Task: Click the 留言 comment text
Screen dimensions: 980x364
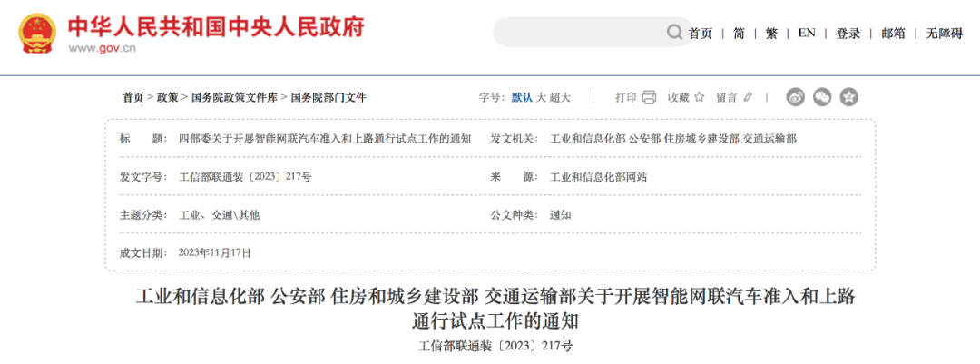Action: point(727,97)
